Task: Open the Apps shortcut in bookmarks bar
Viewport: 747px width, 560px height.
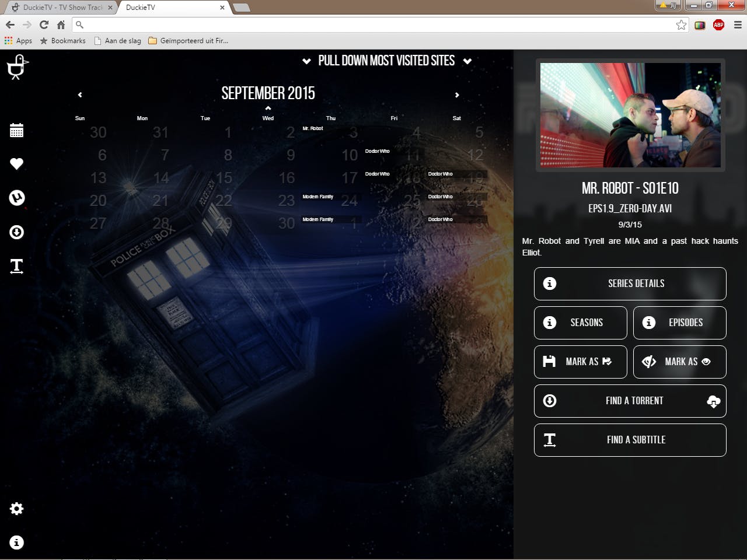Action: (18, 41)
